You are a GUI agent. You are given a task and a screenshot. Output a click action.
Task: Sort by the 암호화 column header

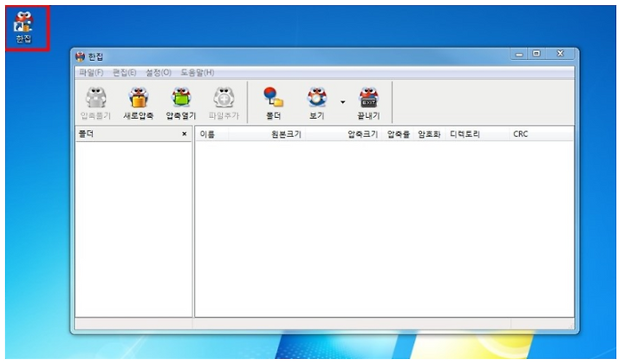click(429, 134)
